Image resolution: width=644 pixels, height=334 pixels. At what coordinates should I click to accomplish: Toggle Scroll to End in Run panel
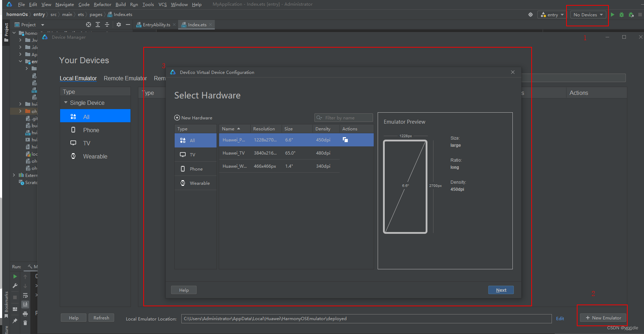[x=25, y=305]
